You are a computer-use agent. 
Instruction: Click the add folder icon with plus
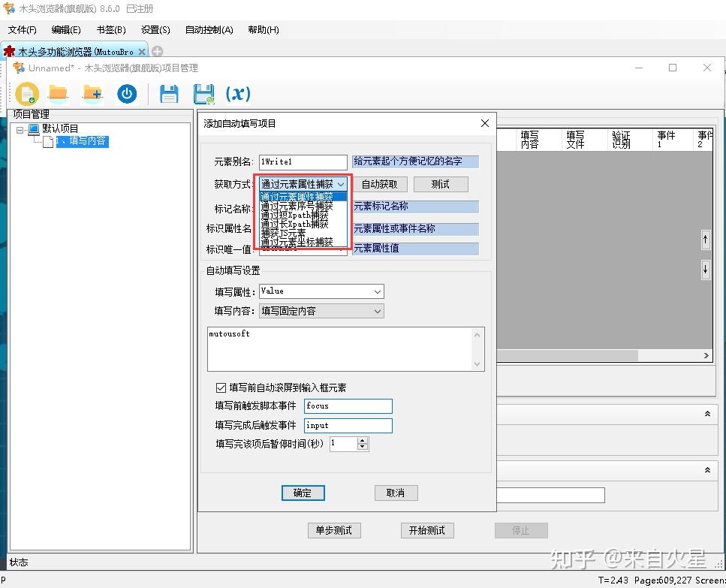point(92,94)
